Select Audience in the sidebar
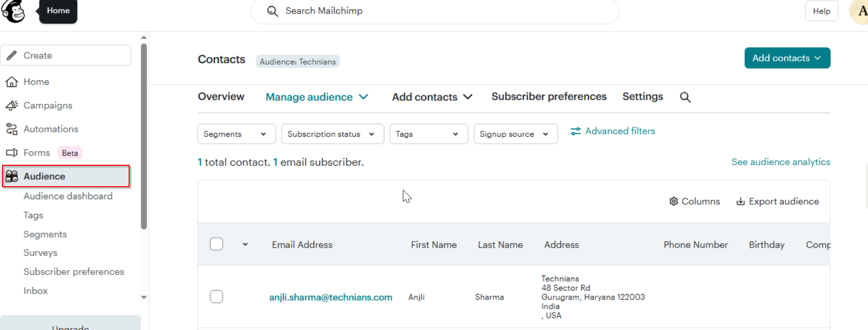Viewport: 868px width, 330px height. click(66, 176)
